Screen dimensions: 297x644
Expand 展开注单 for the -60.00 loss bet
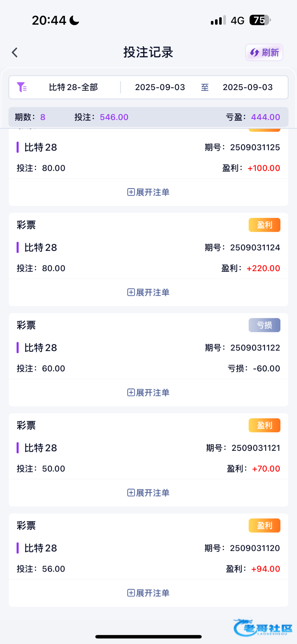click(152, 393)
